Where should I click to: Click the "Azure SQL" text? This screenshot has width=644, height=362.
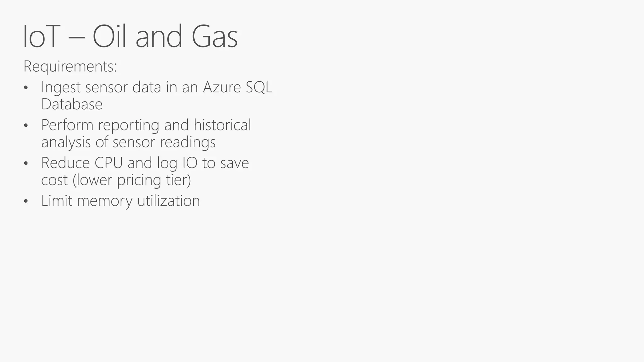tap(237, 87)
